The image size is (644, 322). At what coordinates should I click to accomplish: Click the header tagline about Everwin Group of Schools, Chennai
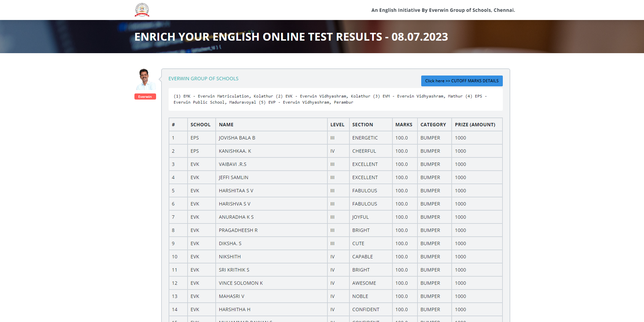pyautogui.click(x=443, y=10)
